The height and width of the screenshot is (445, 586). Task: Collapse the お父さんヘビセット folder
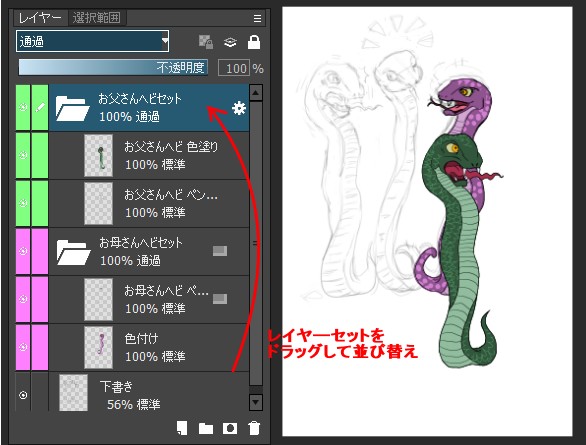pos(72,108)
